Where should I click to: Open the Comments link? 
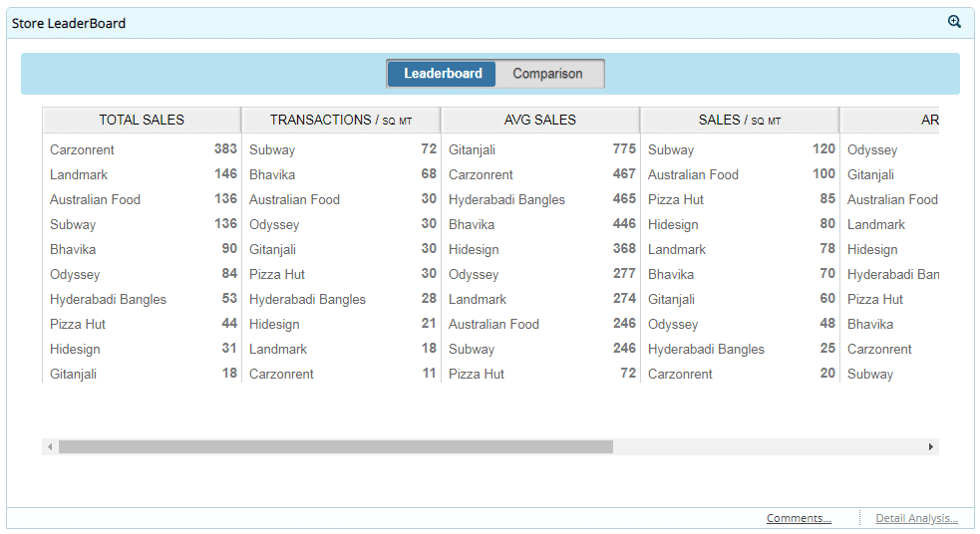tap(799, 518)
